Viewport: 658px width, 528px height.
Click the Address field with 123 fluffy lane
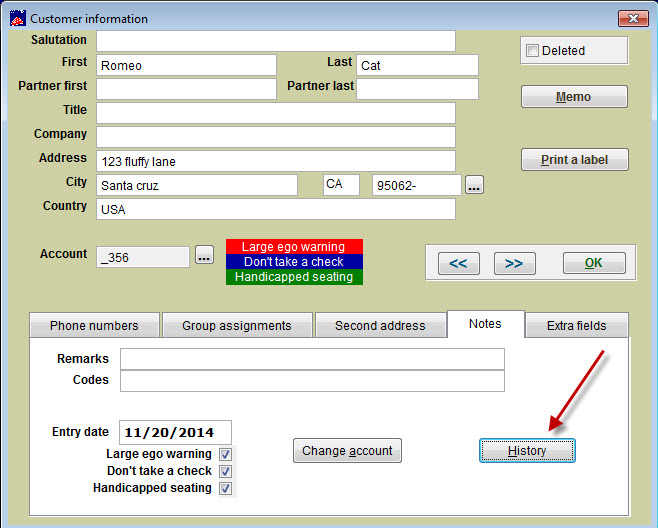point(276,161)
